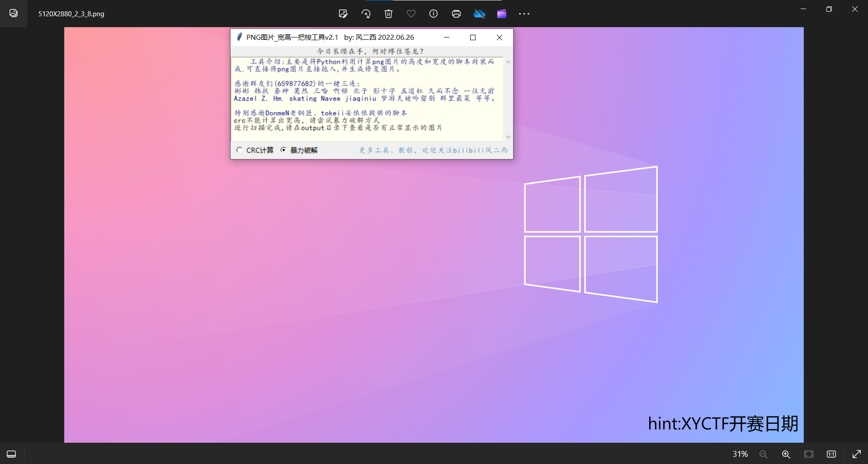Screen dimensions: 868x464
Task: Click the 31% zoom level value
Action: pos(740,454)
